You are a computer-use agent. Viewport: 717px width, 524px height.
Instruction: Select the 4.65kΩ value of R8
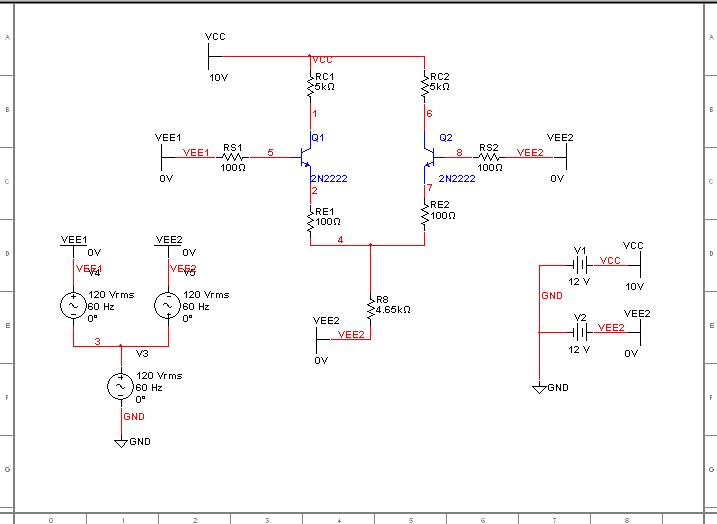tap(393, 310)
